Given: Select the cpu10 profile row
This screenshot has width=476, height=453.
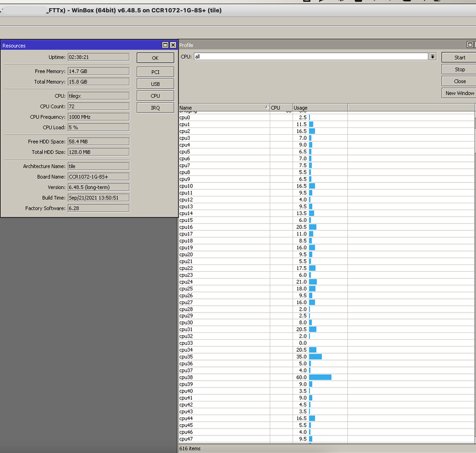Looking at the screenshot, I should [x=326, y=186].
